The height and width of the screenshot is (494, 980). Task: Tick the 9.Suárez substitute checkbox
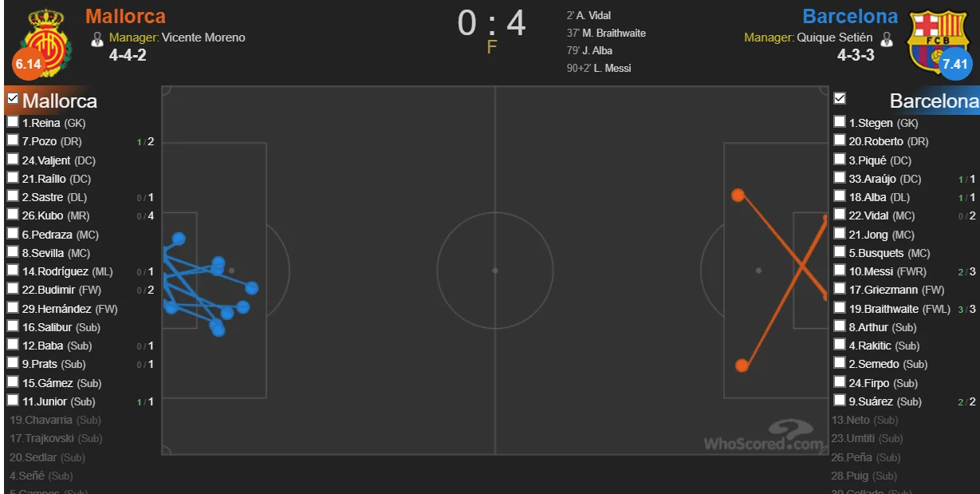[x=840, y=401]
